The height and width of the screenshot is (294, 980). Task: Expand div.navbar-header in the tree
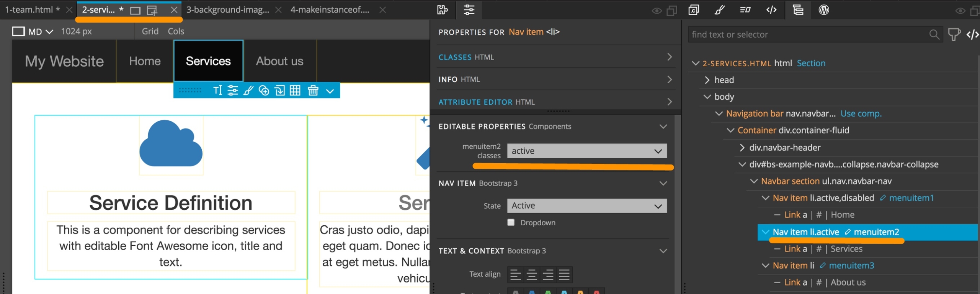coord(742,148)
